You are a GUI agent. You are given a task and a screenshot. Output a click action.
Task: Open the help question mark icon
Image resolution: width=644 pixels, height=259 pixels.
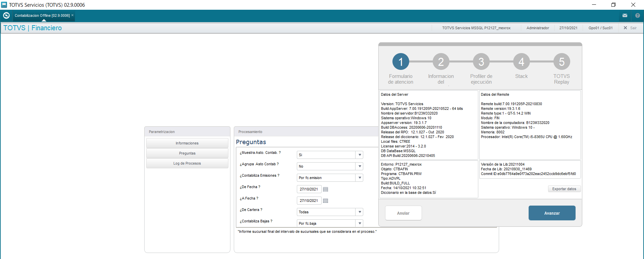[x=638, y=15]
